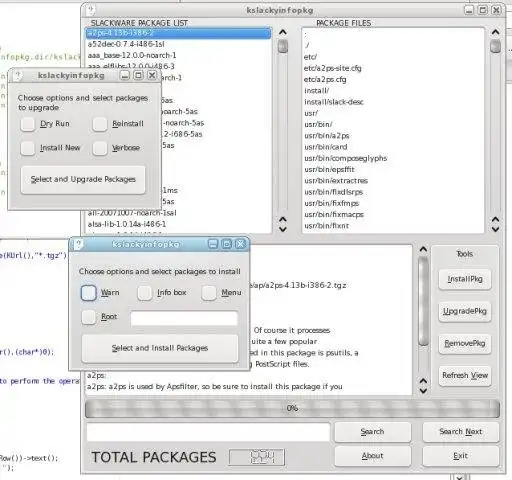Click etc/a2ps-site.cfg in package files
Screen dimensions: 512x480
click(333, 68)
